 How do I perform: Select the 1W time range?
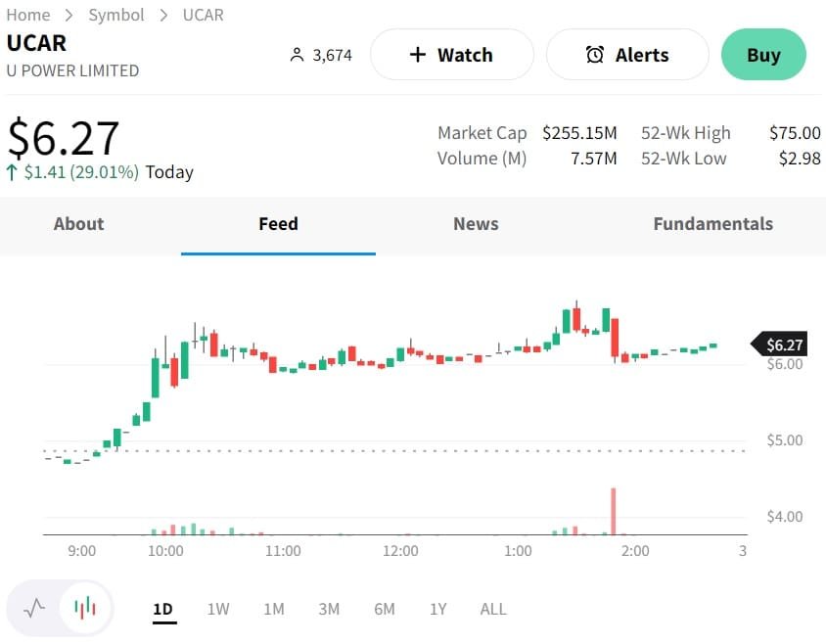click(x=218, y=609)
